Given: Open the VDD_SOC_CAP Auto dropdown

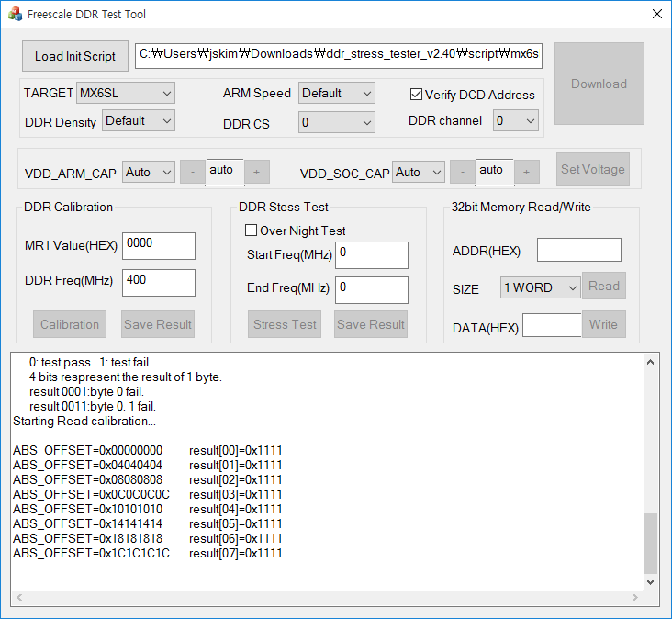Looking at the screenshot, I should point(419,173).
